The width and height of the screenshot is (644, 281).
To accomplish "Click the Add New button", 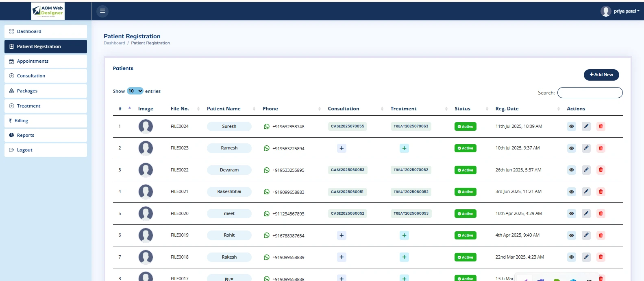I will point(601,75).
